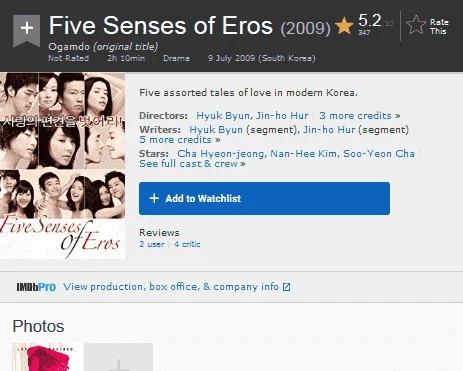Click the Add to Watchlist button
This screenshot has width=463, height=371.
(x=264, y=198)
